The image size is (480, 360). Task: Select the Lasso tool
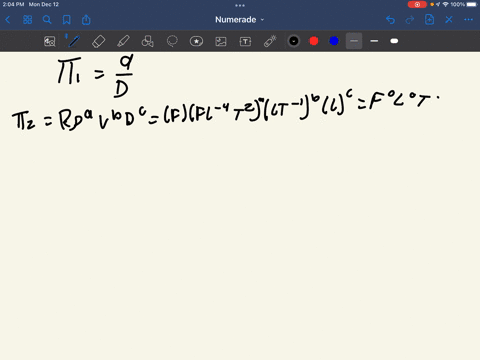pyautogui.click(x=172, y=41)
